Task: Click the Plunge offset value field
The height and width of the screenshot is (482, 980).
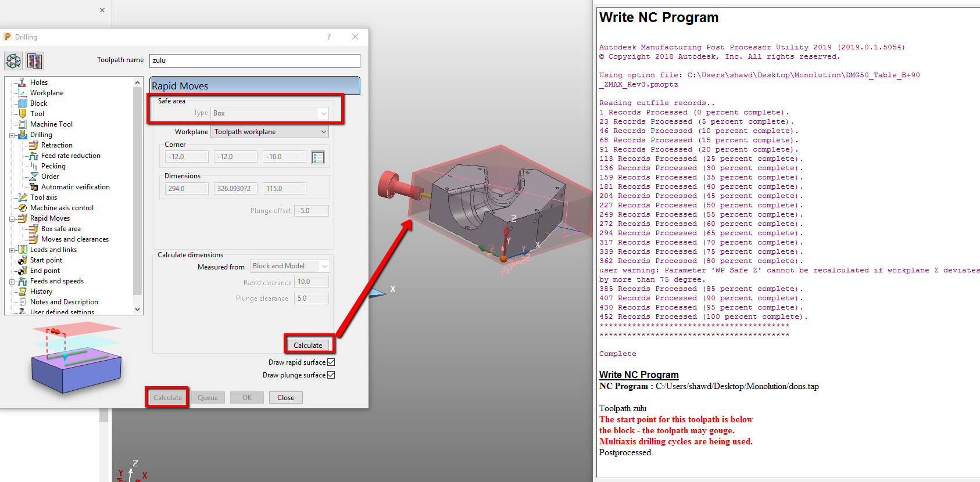Action: coord(312,211)
